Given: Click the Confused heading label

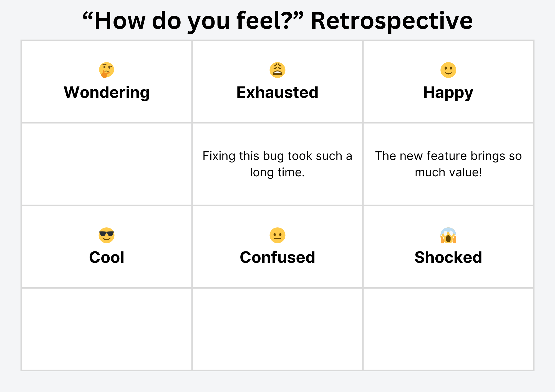Looking at the screenshot, I should [277, 257].
